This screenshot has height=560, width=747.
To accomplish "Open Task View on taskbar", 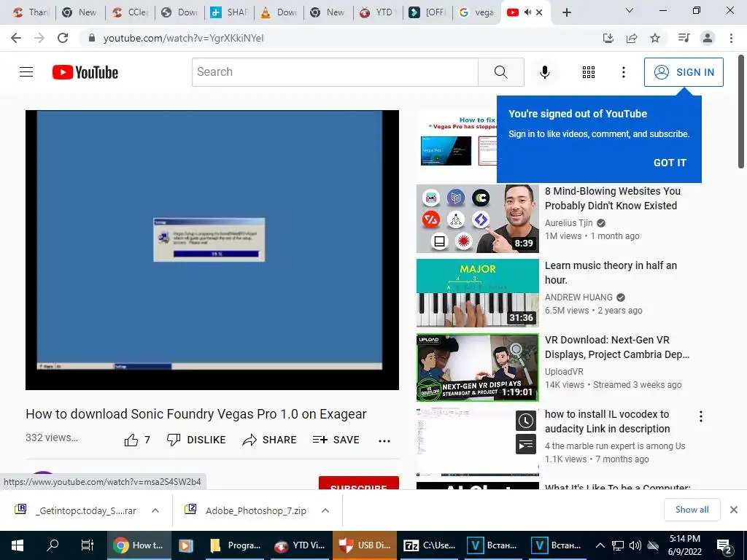I will (88, 545).
